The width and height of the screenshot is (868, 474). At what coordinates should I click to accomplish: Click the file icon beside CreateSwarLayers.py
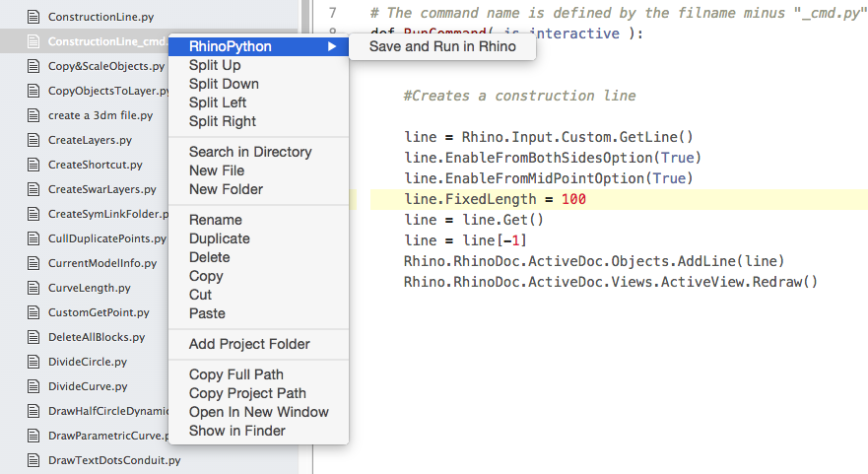pyautogui.click(x=33, y=189)
